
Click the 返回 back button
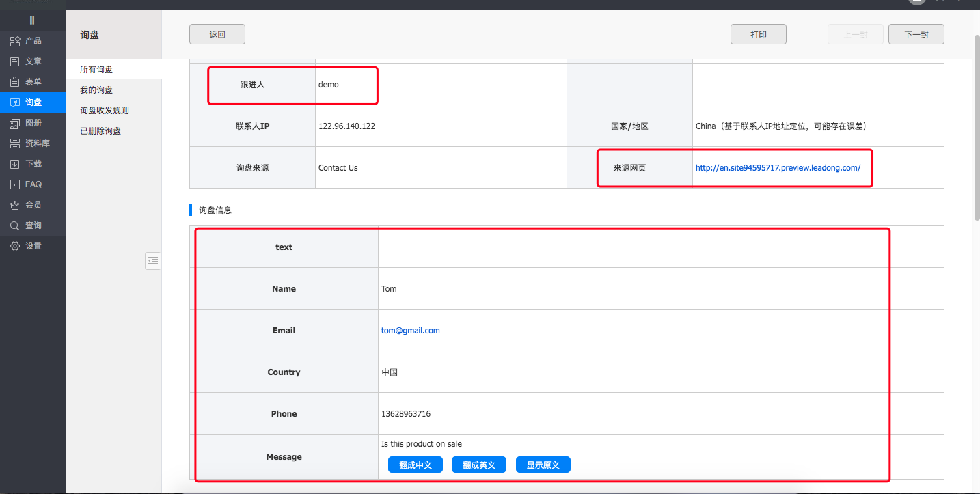pos(217,34)
